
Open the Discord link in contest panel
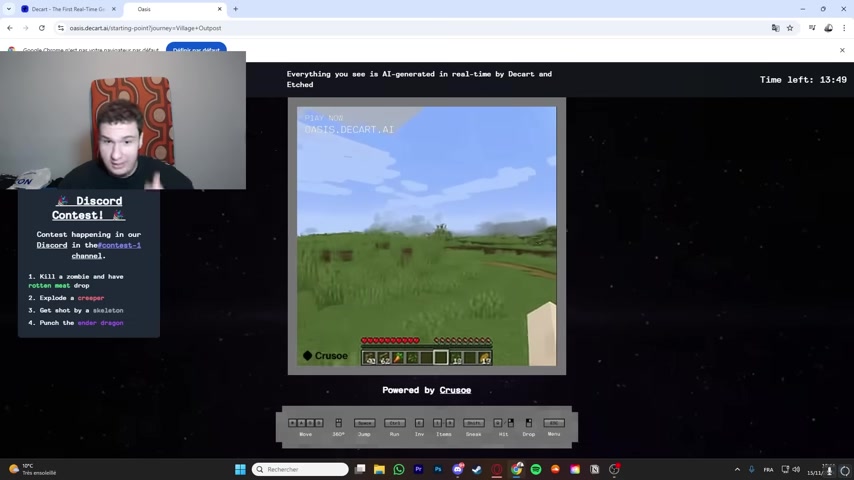click(52, 245)
